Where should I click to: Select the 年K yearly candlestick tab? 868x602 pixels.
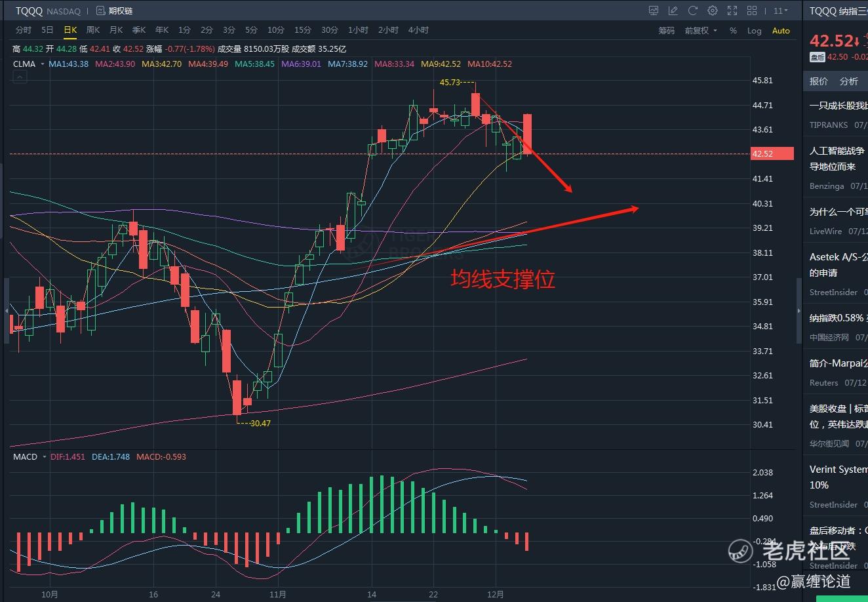(162, 30)
